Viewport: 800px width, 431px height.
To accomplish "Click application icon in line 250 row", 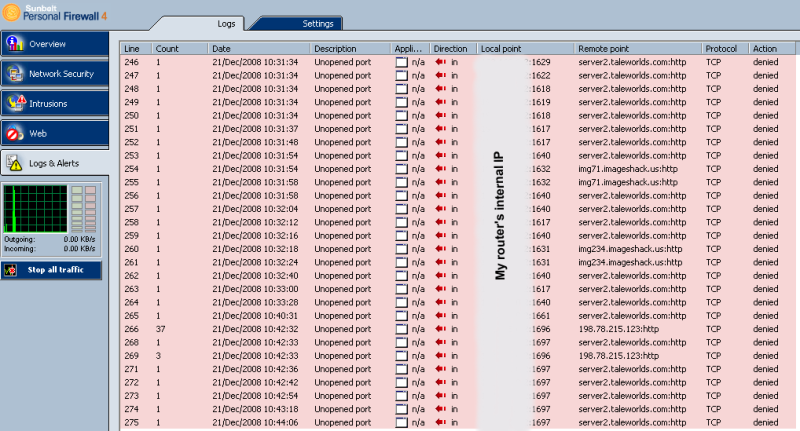I will click(402, 115).
